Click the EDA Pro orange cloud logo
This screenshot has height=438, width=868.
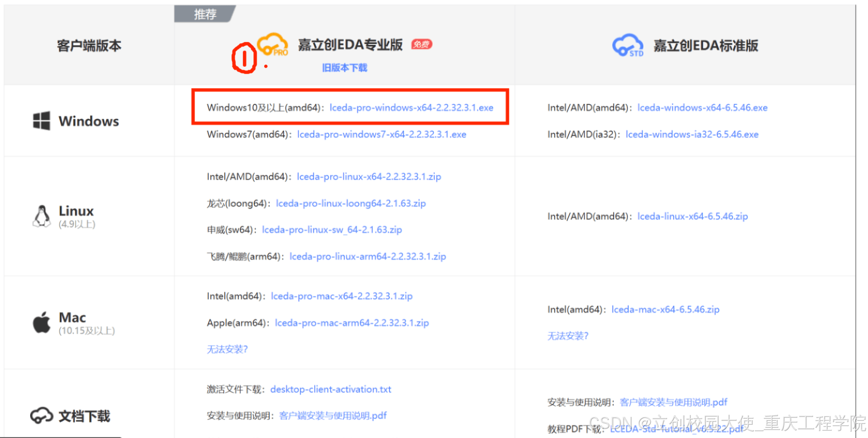click(273, 44)
